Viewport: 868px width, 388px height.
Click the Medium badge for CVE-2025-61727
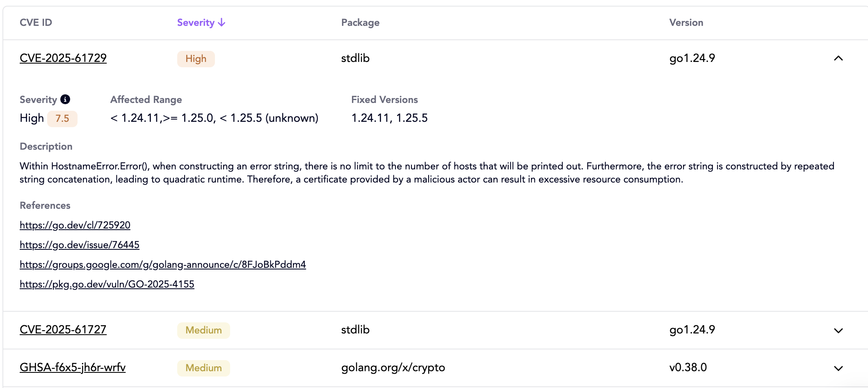tap(203, 330)
